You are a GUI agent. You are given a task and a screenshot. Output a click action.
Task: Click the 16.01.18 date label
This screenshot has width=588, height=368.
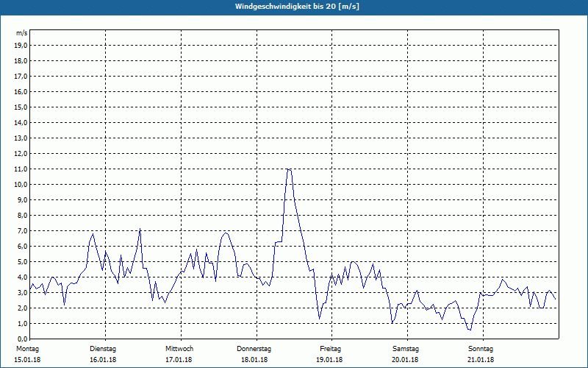click(103, 360)
